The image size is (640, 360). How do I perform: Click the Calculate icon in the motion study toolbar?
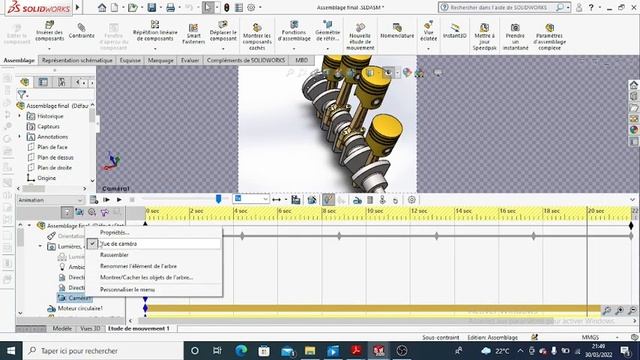tap(94, 200)
